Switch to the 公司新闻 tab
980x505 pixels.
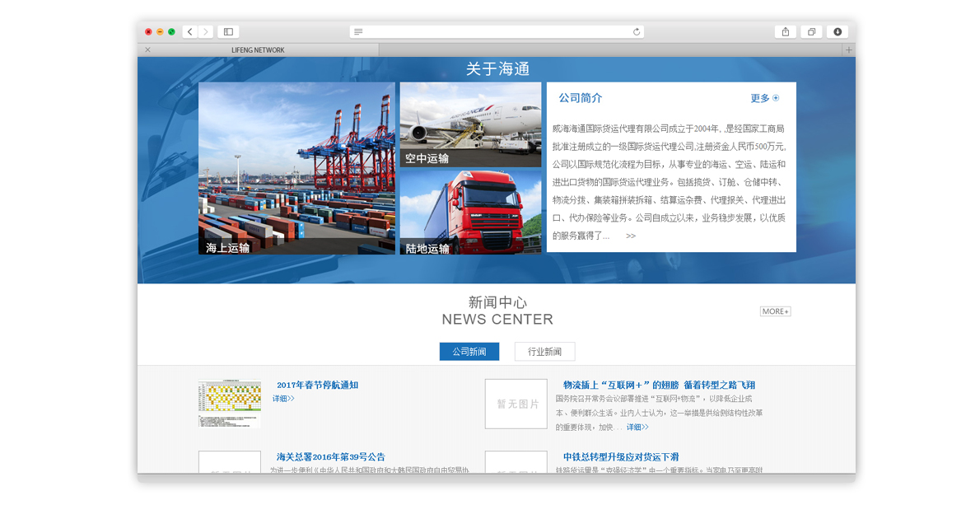pyautogui.click(x=469, y=352)
